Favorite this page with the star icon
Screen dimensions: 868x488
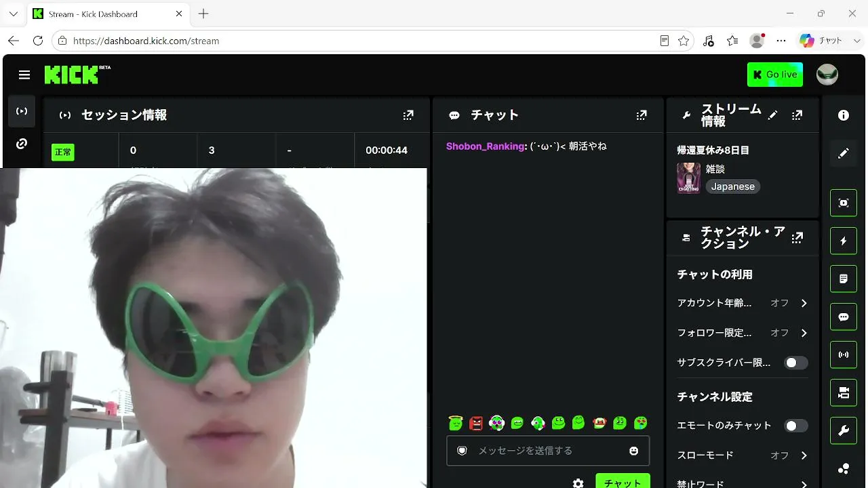(x=684, y=41)
